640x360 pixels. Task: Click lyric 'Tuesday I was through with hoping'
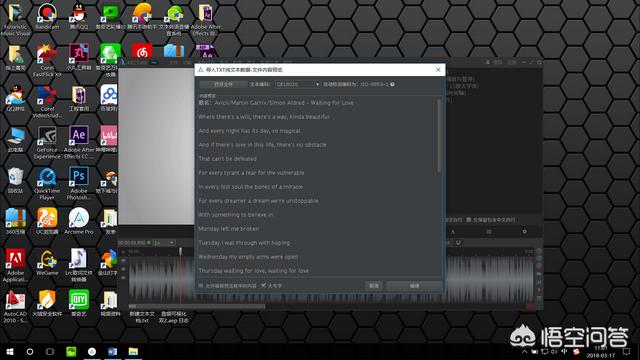click(x=244, y=243)
